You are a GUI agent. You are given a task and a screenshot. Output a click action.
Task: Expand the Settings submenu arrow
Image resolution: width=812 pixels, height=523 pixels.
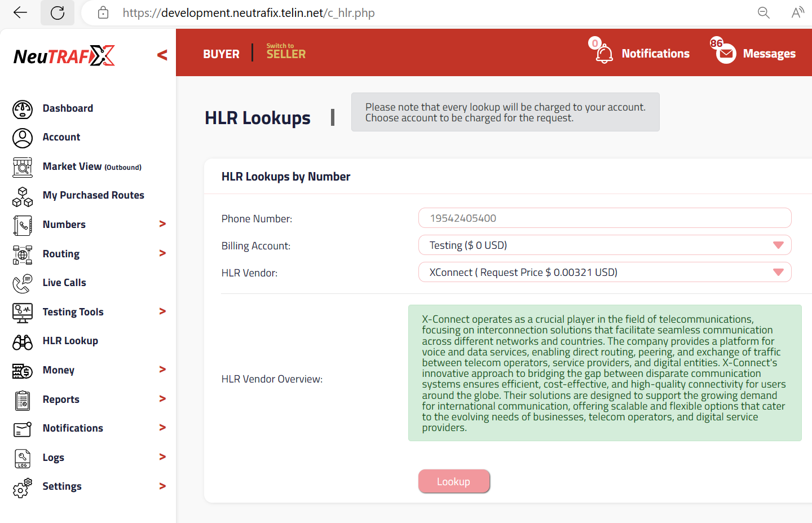point(162,486)
